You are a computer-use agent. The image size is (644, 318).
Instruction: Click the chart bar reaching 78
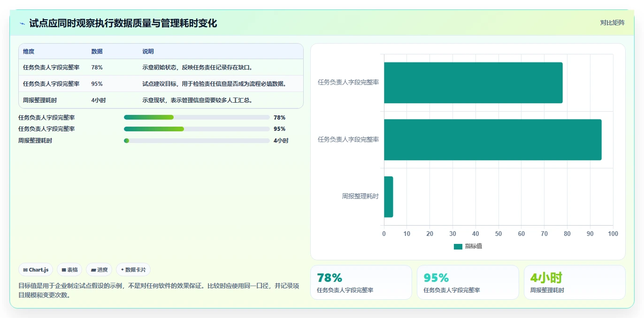coord(473,83)
